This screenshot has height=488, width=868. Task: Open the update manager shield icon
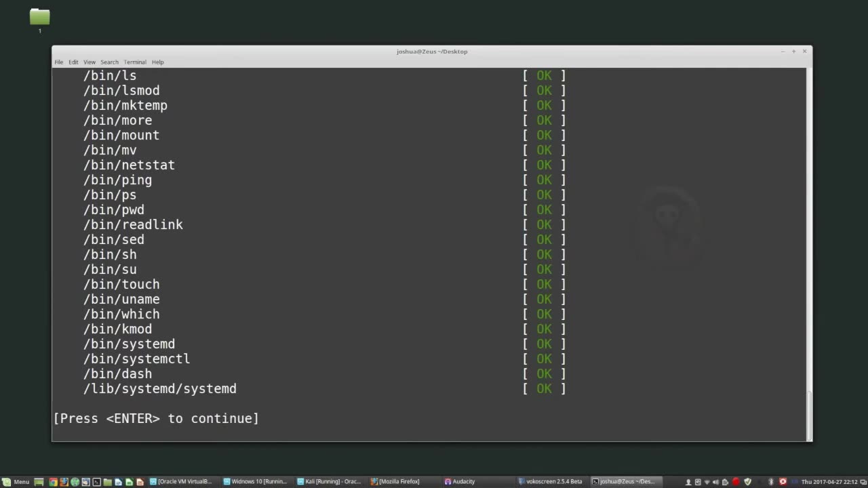[747, 481]
